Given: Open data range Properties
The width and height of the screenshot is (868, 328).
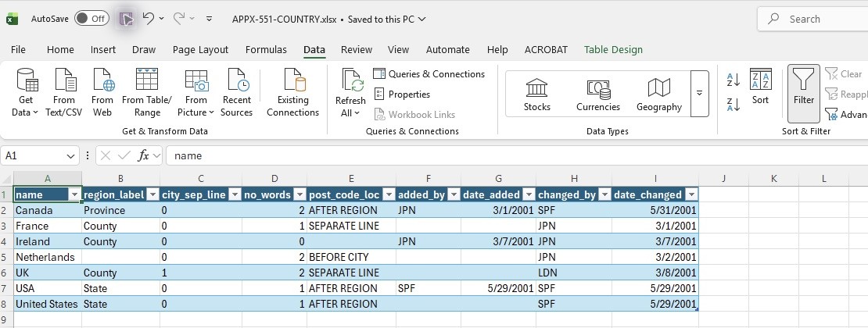Looking at the screenshot, I should (402, 94).
